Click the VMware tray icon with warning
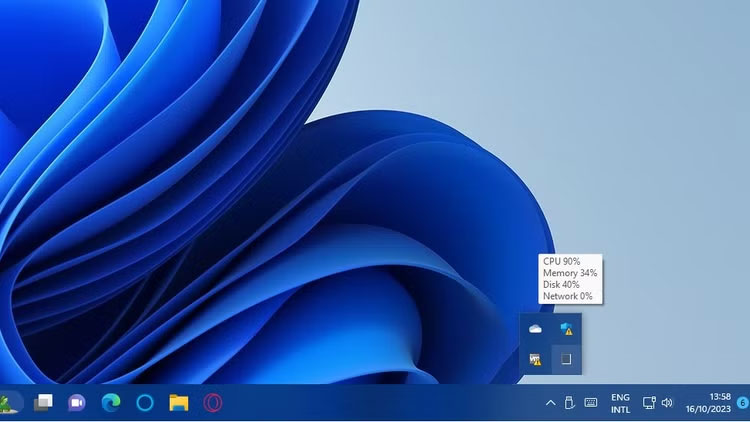Viewport: 750px width, 422px height. [536, 359]
